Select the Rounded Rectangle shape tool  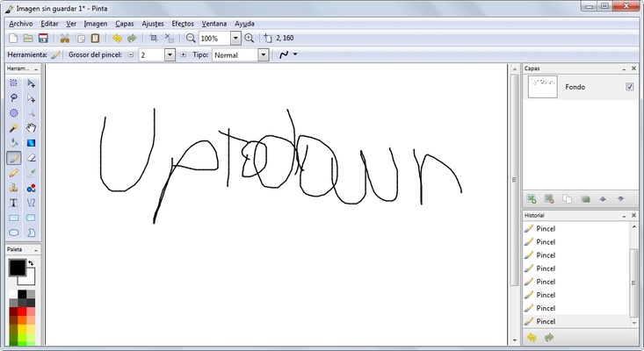(x=31, y=218)
